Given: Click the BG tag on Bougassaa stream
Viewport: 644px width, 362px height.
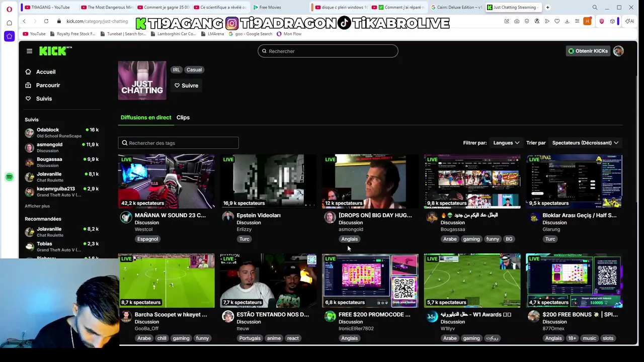Looking at the screenshot, I should (x=509, y=239).
